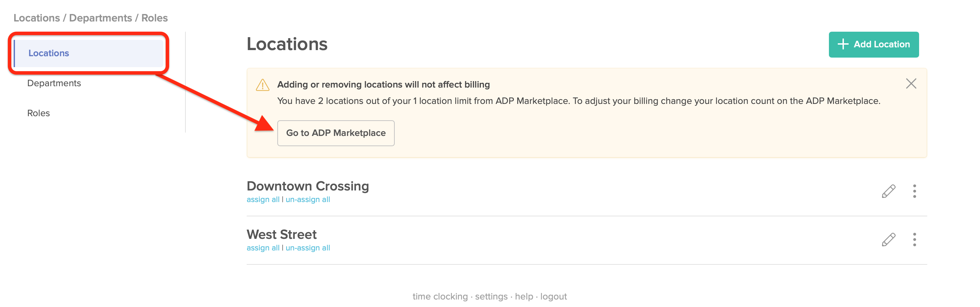Viewport: 980px width, 307px height.
Task: Click the West Street location name
Action: (281, 234)
